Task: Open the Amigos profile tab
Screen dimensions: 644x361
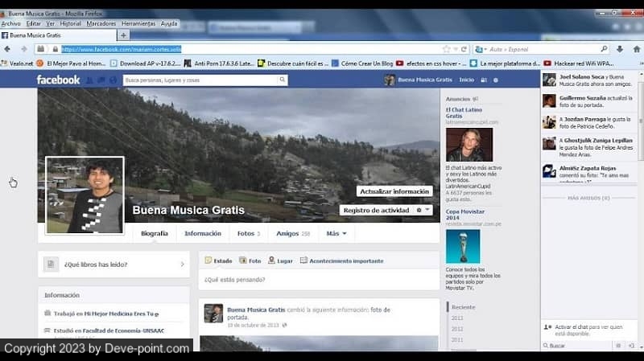Action: (x=293, y=233)
